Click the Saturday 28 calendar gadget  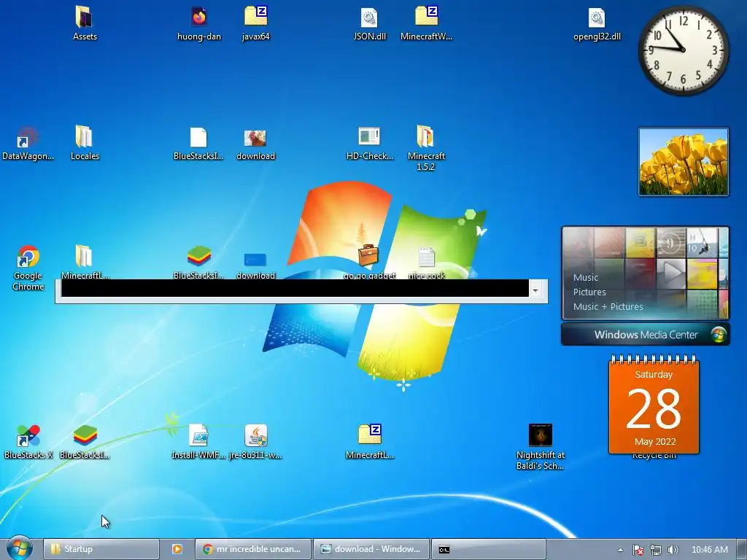click(x=654, y=404)
